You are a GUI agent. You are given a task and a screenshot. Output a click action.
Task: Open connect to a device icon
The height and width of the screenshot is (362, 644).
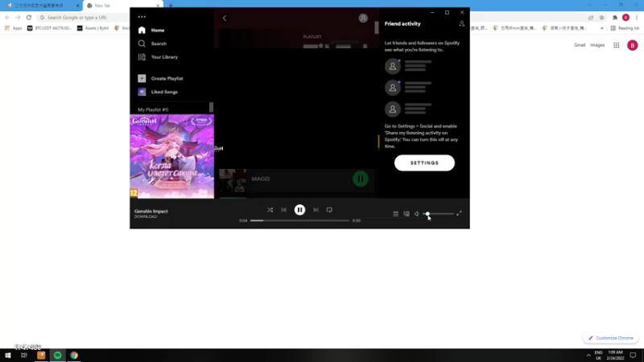[x=407, y=214]
